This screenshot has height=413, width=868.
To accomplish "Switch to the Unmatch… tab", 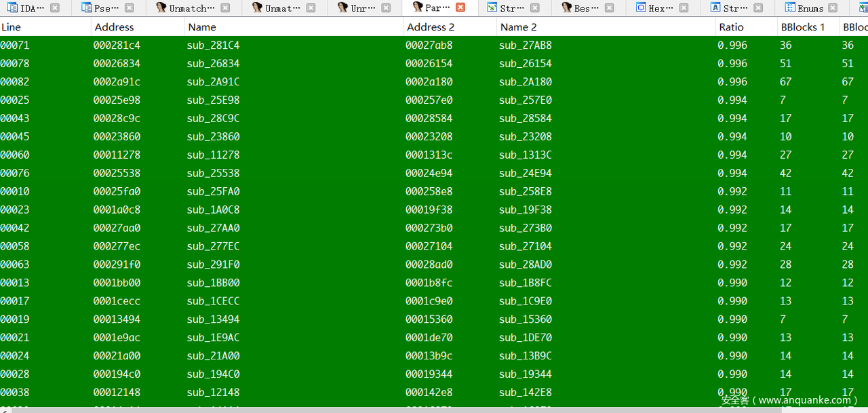I will point(191,8).
